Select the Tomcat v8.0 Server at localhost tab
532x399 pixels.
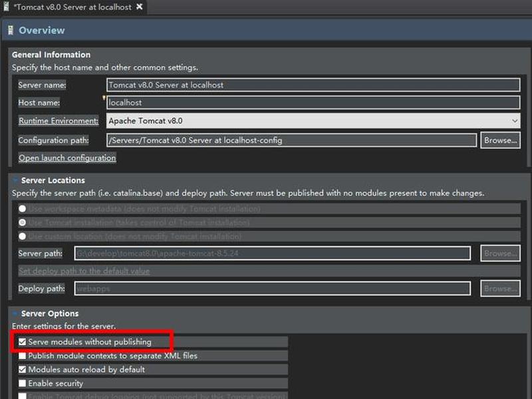point(74,7)
